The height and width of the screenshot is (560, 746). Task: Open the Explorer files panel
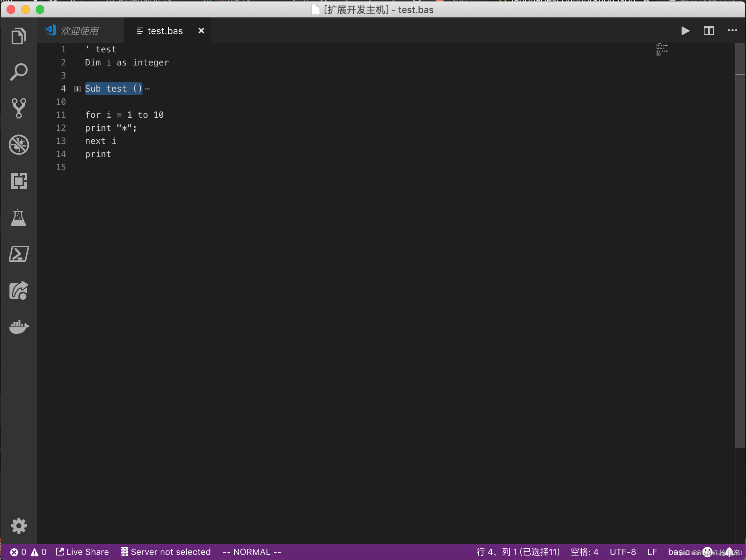(x=19, y=36)
